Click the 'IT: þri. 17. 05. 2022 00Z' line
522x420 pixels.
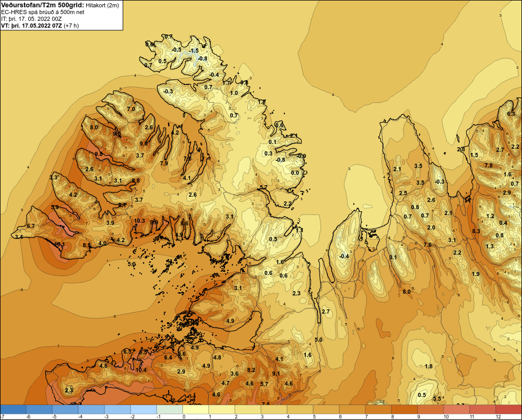tap(31, 19)
